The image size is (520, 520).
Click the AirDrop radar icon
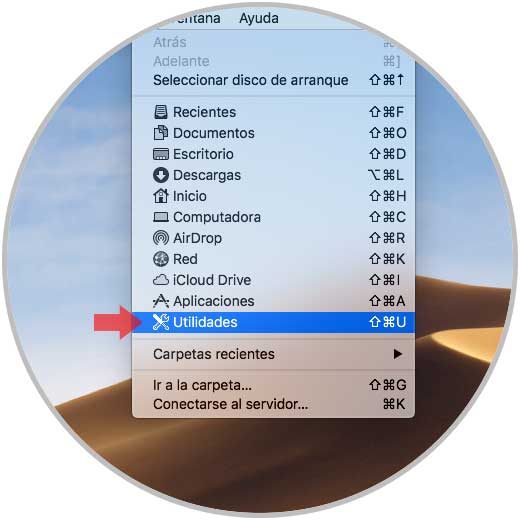click(161, 238)
